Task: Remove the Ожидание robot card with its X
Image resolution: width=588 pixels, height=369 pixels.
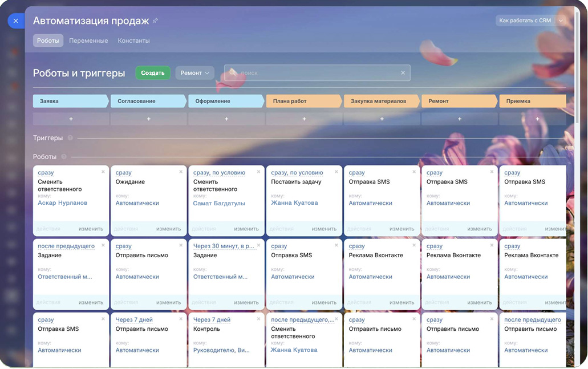Action: (x=181, y=172)
